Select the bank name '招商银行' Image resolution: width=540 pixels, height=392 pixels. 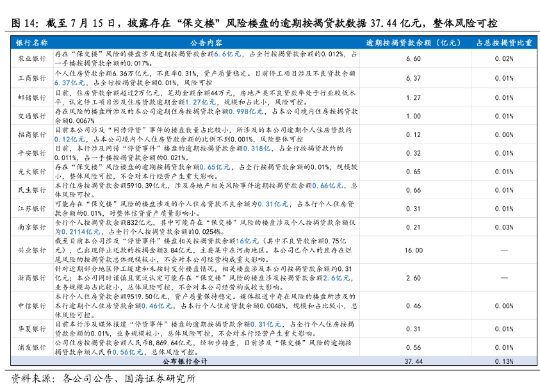point(32,135)
